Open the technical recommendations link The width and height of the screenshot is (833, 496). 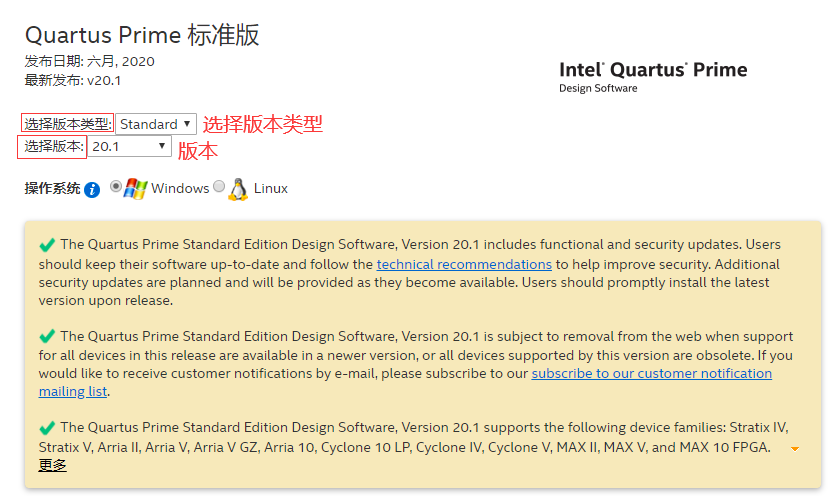point(464,264)
